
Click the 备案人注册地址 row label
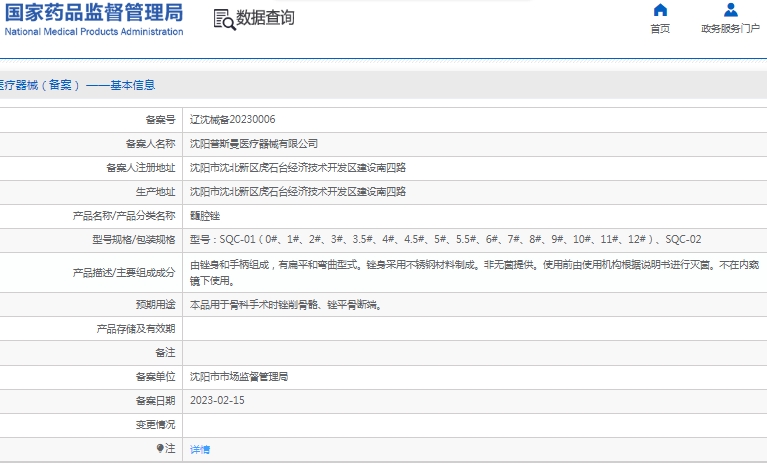point(141,168)
